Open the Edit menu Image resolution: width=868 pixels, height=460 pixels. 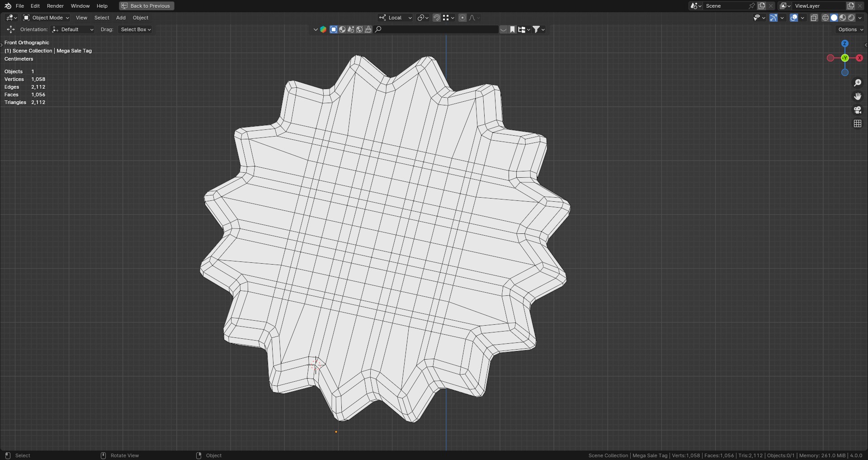coord(35,6)
